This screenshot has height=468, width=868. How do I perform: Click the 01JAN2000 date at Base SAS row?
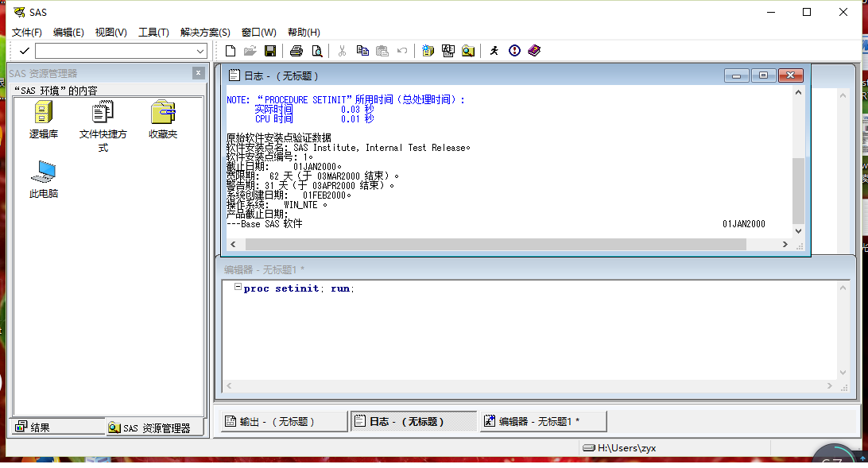point(743,223)
